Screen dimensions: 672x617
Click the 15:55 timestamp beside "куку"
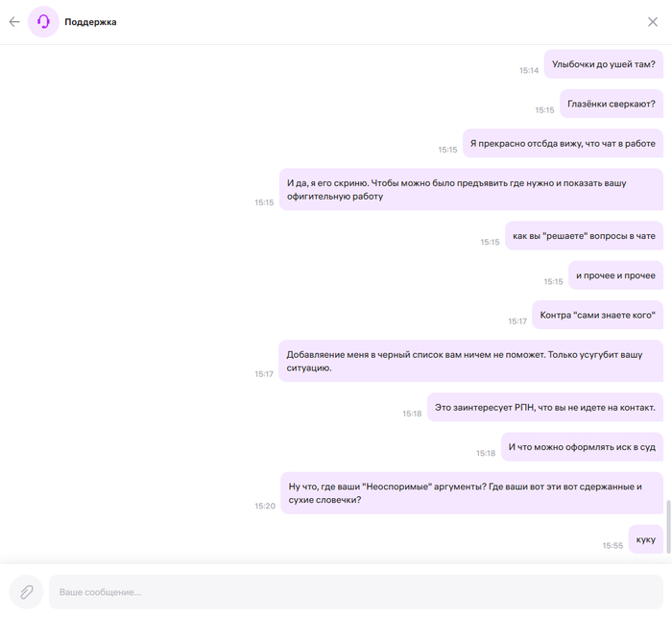612,545
